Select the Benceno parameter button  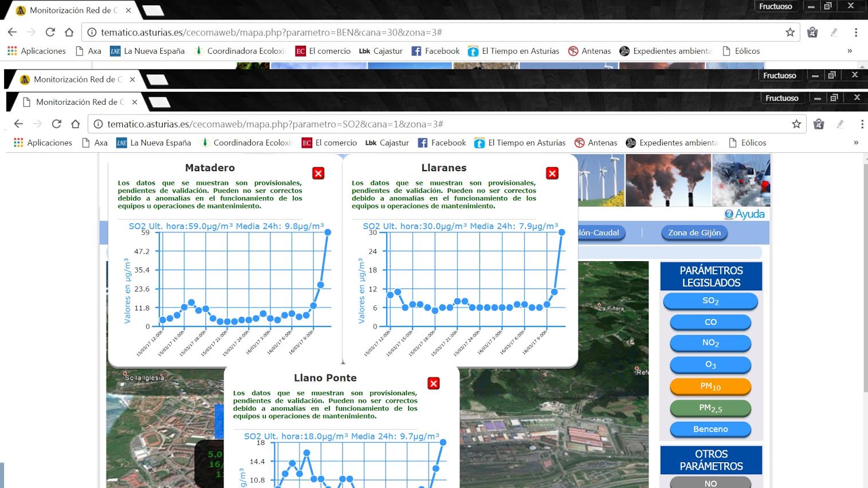point(710,429)
